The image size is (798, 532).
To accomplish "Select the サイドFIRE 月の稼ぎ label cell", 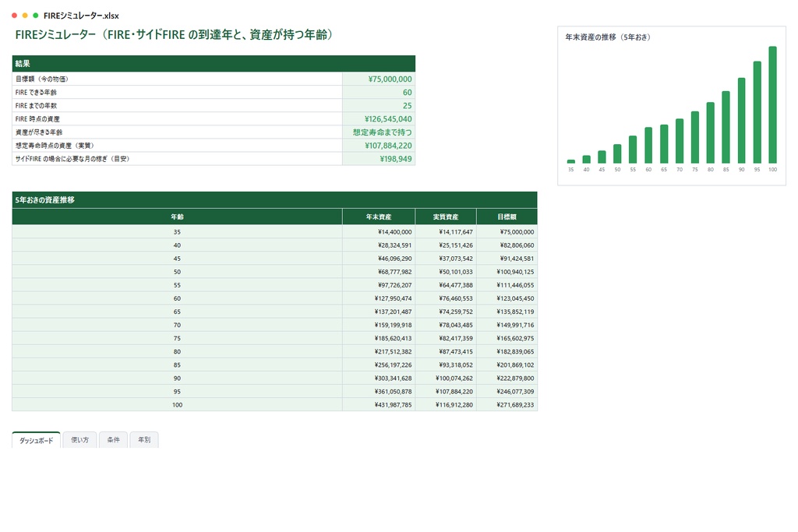I will (x=177, y=159).
